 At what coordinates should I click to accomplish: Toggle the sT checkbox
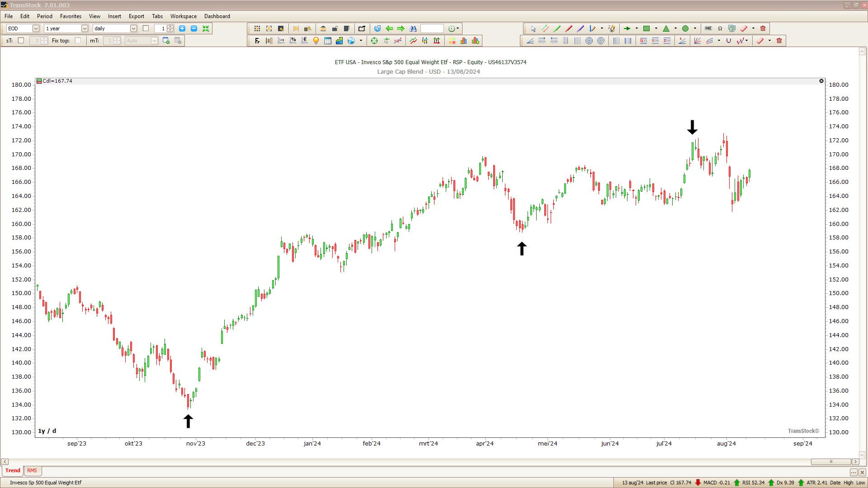click(x=21, y=41)
